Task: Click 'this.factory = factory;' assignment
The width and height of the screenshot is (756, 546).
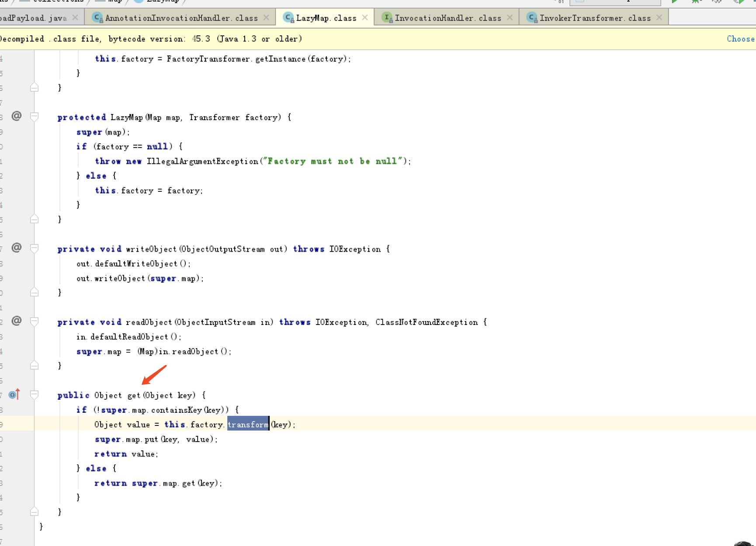Action: 149,191
